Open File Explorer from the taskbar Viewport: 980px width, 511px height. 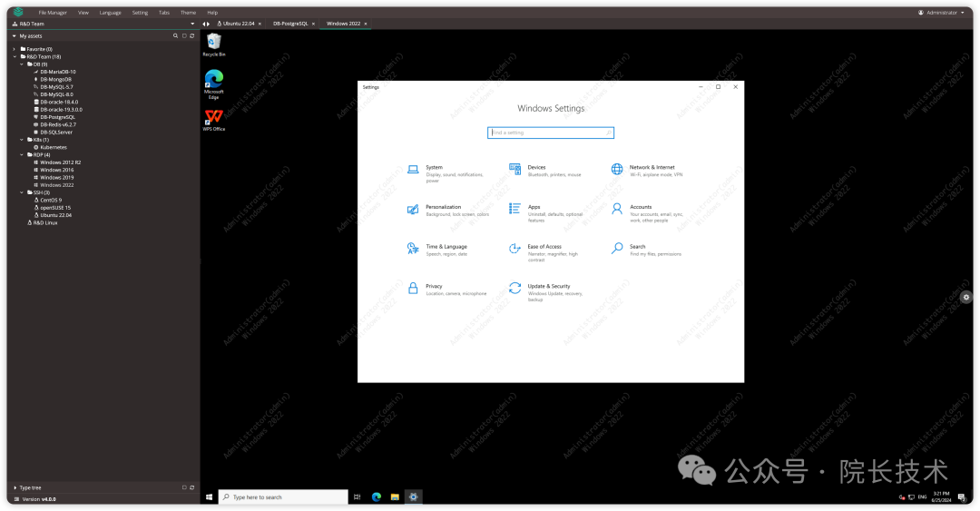click(x=395, y=497)
